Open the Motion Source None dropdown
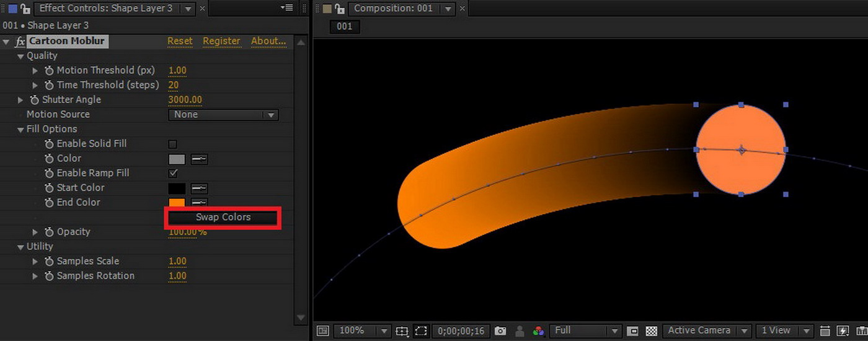The height and width of the screenshot is (341, 868). click(223, 115)
